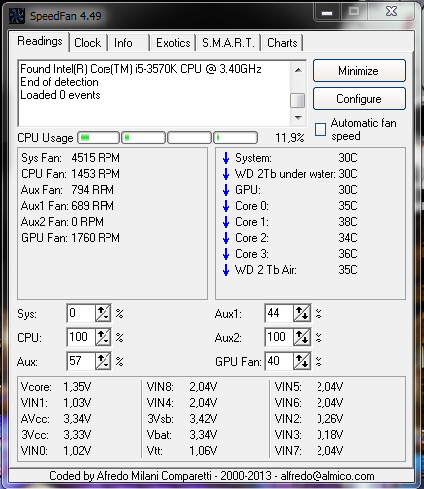Screen dimensions: 424x489
Task: Click the Aux2 fan speed spinner arrows
Action: click(302, 337)
